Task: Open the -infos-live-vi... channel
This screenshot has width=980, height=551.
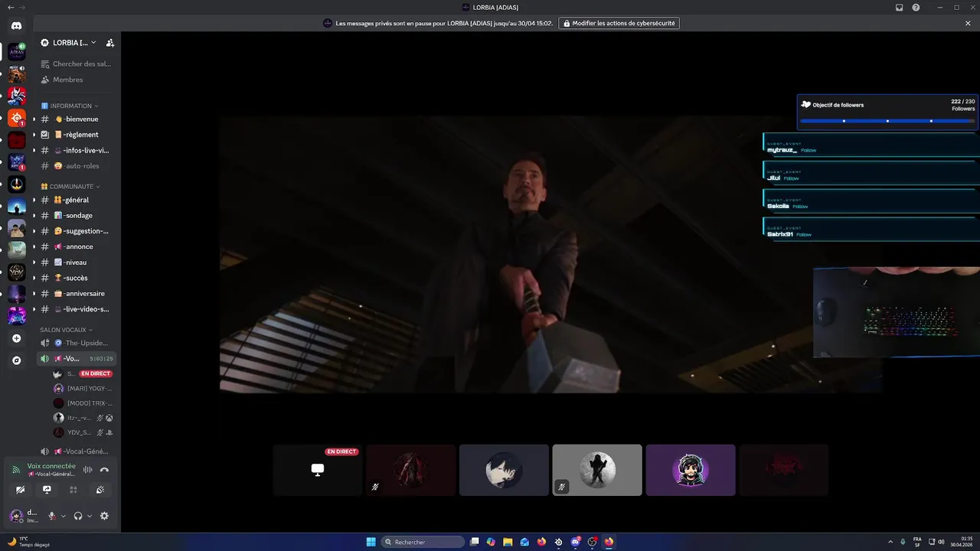Action: coord(77,151)
